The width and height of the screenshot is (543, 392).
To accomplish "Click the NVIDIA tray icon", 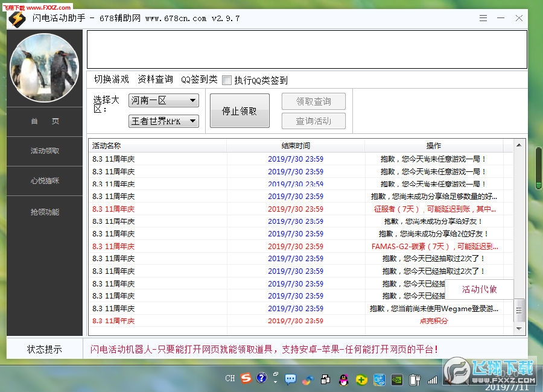I will pos(397,380).
